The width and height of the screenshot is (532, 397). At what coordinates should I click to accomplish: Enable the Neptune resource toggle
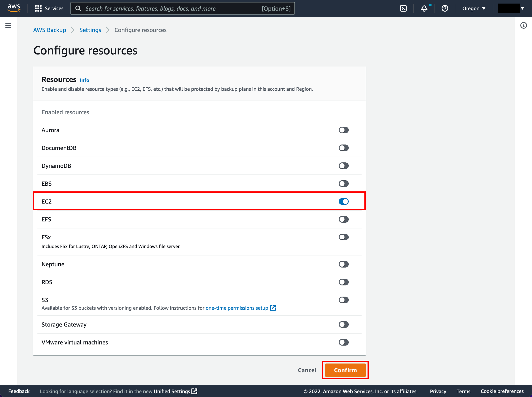(344, 264)
